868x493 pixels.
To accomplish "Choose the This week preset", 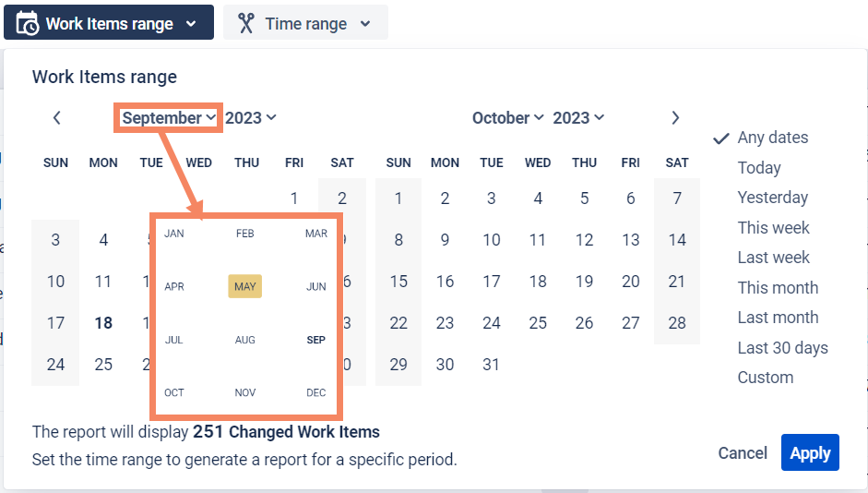I will (773, 228).
